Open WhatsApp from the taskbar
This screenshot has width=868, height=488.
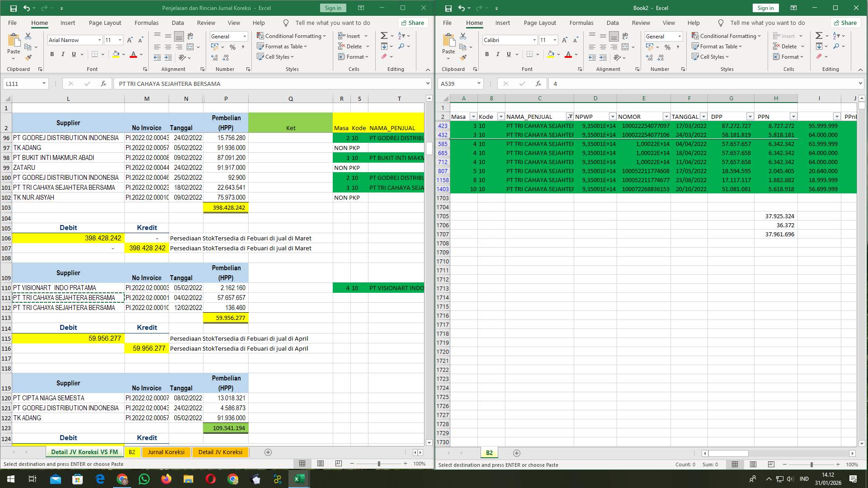click(x=144, y=479)
